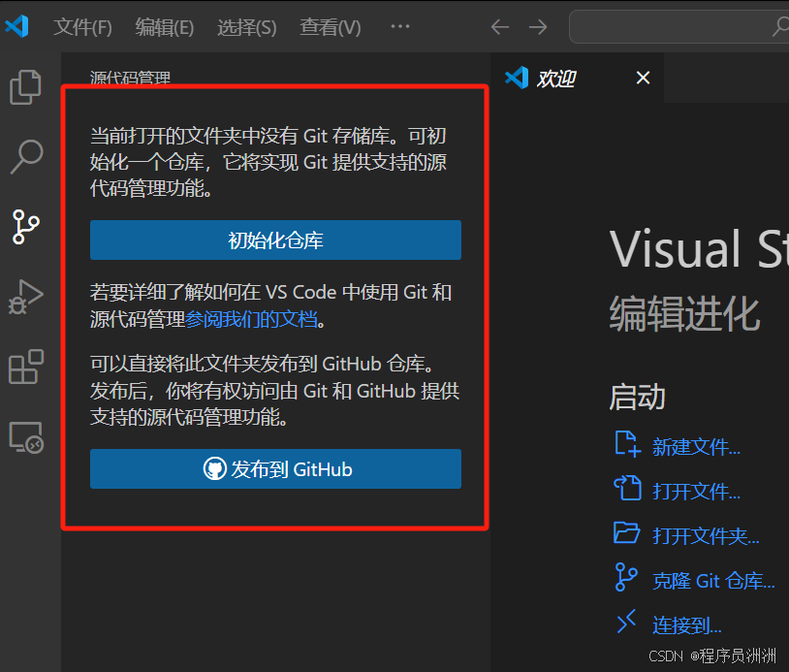Open the Run and Debug view
Screen dimensions: 789x672
(25, 297)
